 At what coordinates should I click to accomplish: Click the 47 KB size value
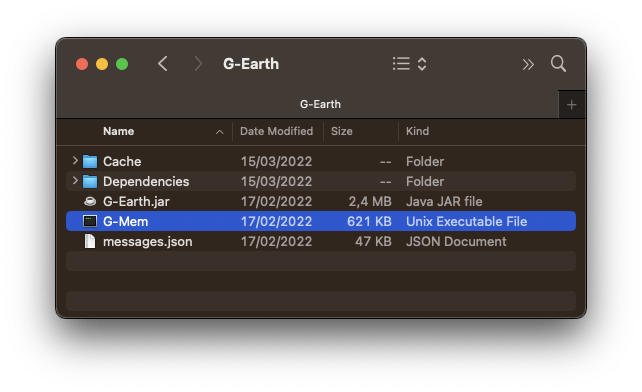(x=373, y=242)
